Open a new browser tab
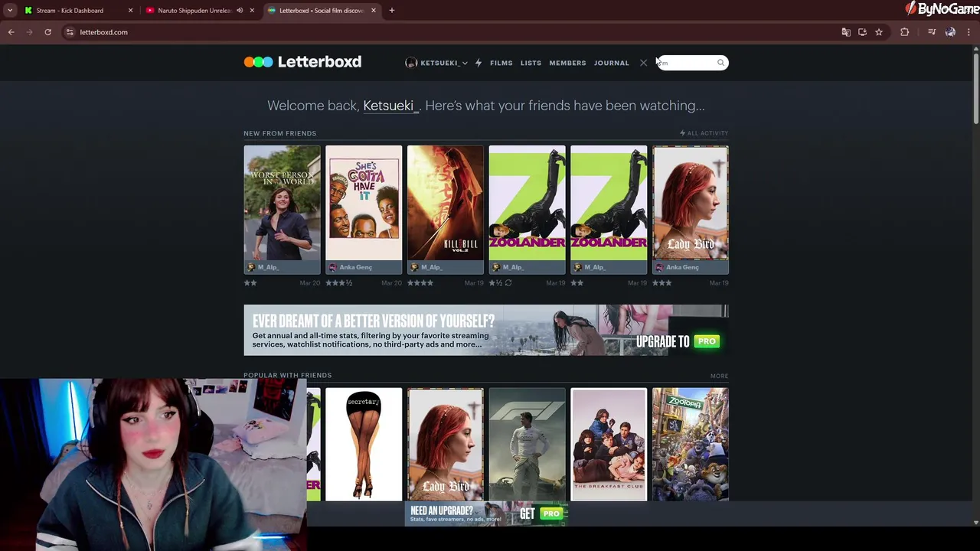Viewport: 980px width, 551px height. [392, 11]
